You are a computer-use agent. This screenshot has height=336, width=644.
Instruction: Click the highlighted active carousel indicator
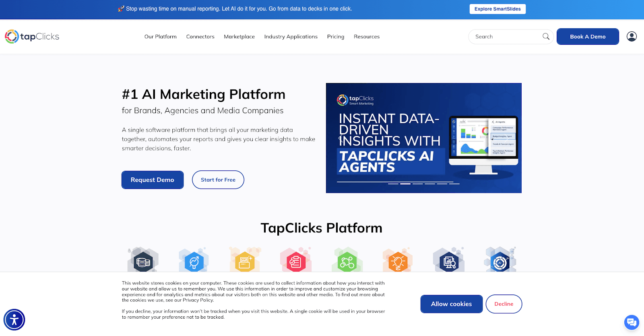[405, 184]
